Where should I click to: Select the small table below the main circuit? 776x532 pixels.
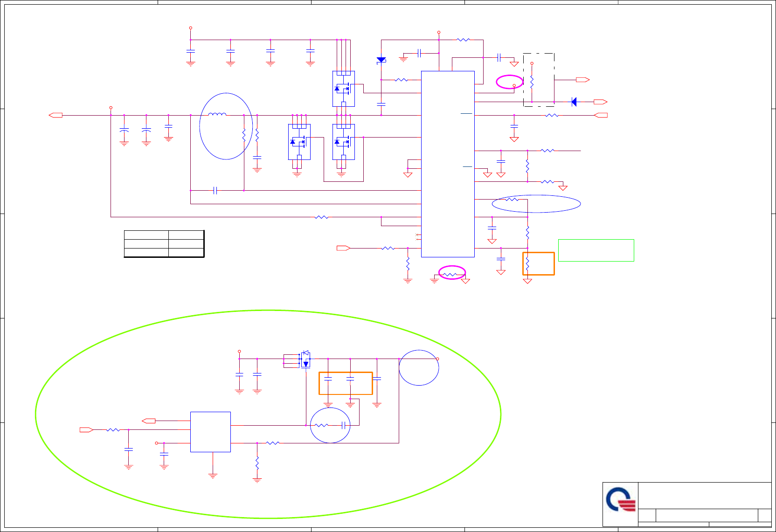click(164, 244)
